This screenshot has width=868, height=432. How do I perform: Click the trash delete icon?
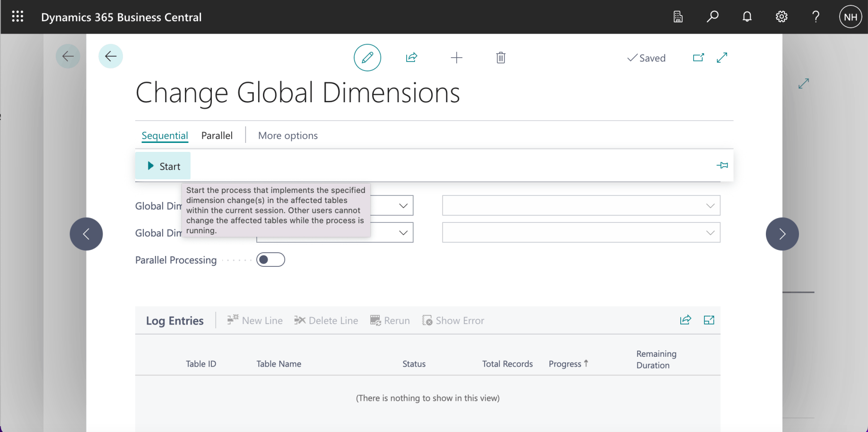click(x=501, y=58)
